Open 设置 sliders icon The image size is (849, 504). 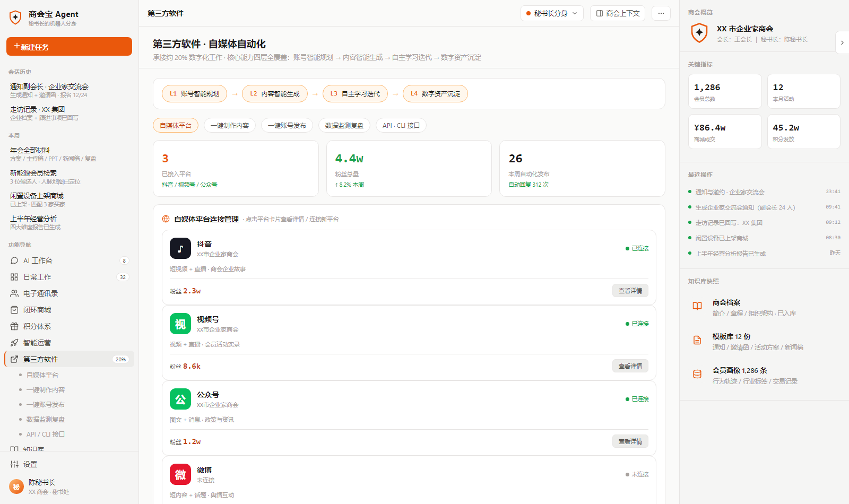14,464
